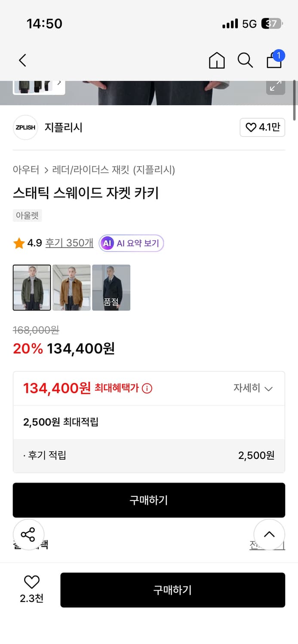The image size is (298, 644).
Task: Tap the heart above 2.3천 to like
Action: pos(31,582)
